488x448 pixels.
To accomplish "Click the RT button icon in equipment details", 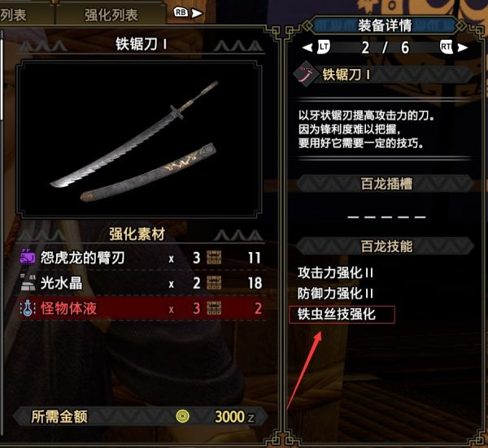I will tap(447, 47).
